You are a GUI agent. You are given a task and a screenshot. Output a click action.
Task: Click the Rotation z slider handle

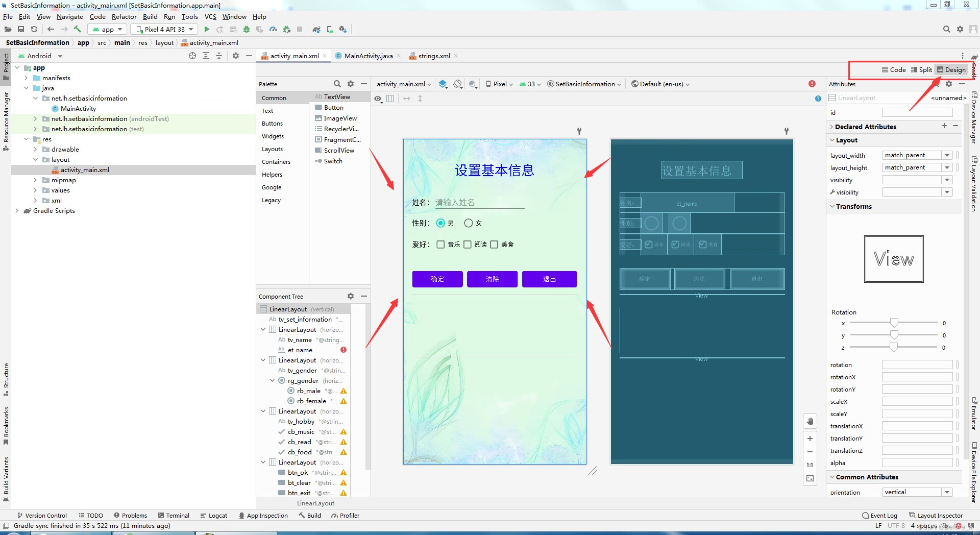894,347
